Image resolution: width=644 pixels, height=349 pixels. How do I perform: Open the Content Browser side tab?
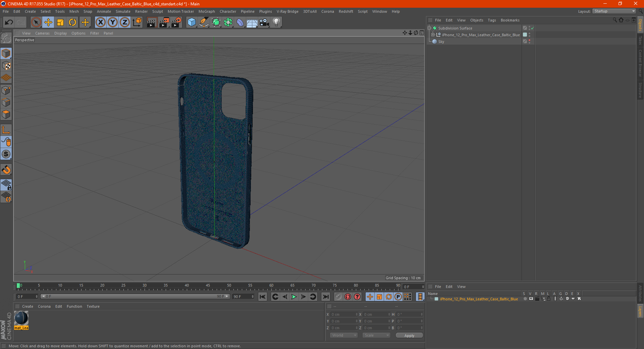[640, 63]
